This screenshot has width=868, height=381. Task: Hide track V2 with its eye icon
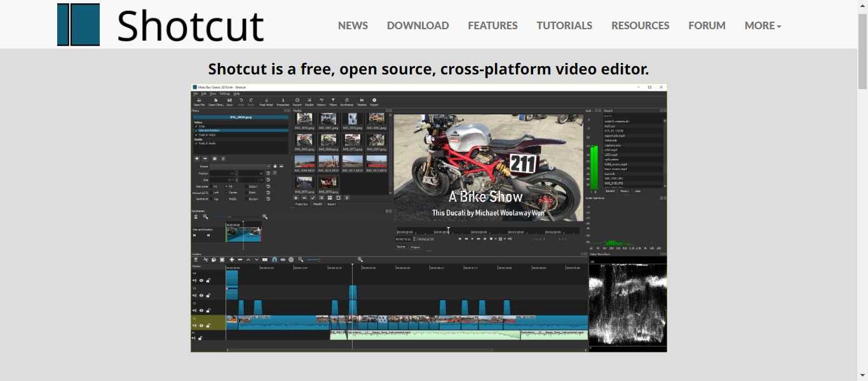(202, 310)
